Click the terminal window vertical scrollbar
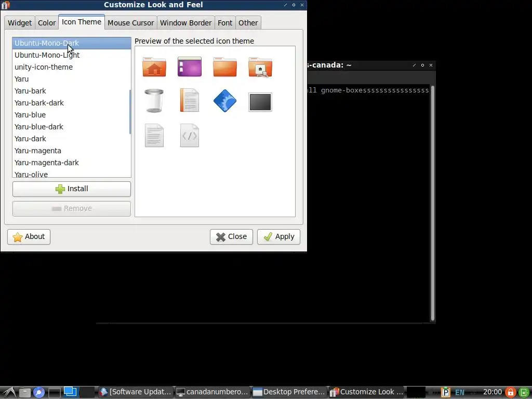532x399 pixels. tap(433, 204)
